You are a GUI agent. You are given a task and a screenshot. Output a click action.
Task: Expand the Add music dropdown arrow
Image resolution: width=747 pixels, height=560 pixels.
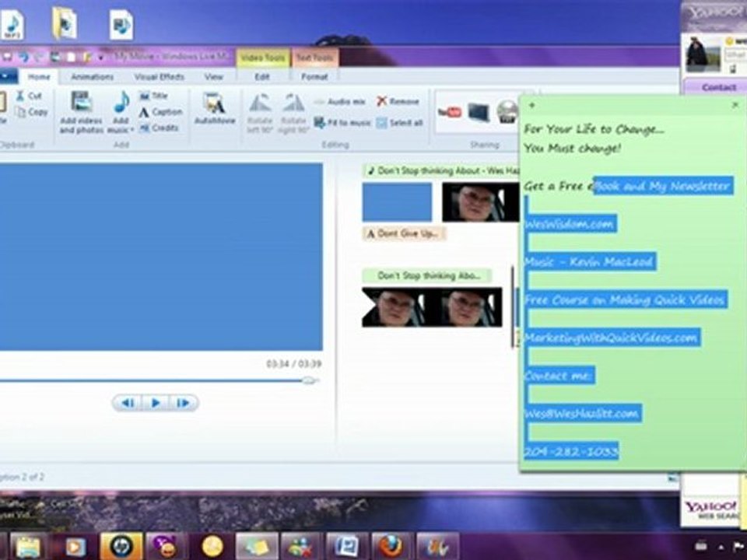[x=132, y=130]
